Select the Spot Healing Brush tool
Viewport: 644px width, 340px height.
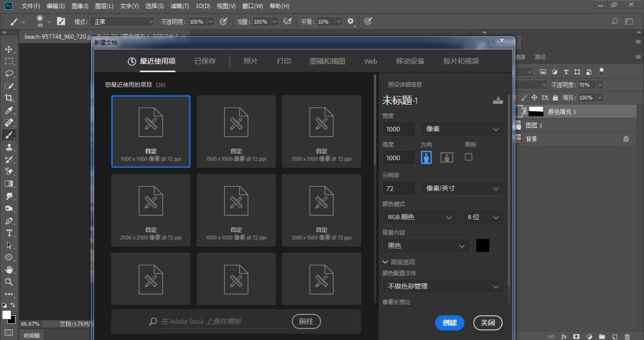(x=9, y=123)
